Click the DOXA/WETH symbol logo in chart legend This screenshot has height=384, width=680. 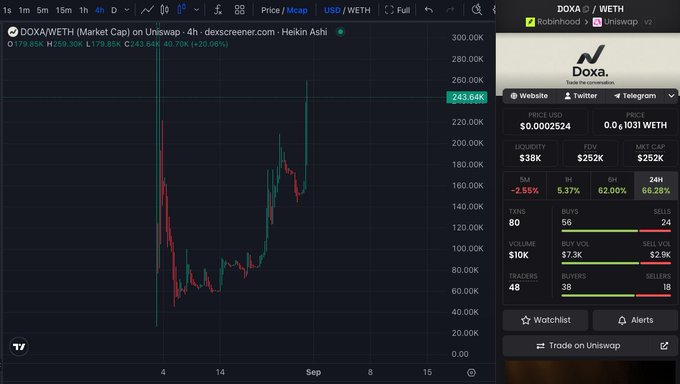point(13,32)
